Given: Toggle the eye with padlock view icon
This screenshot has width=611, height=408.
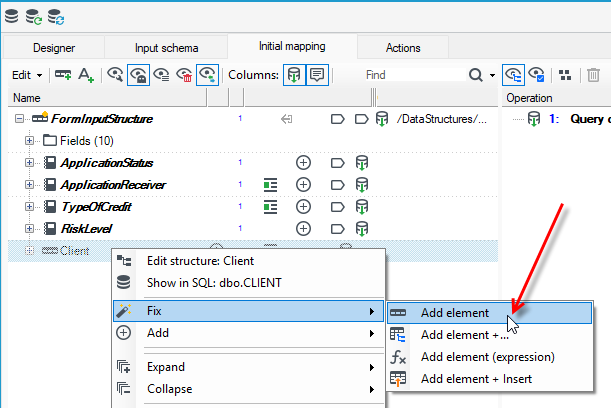Looking at the screenshot, I should coord(138,75).
